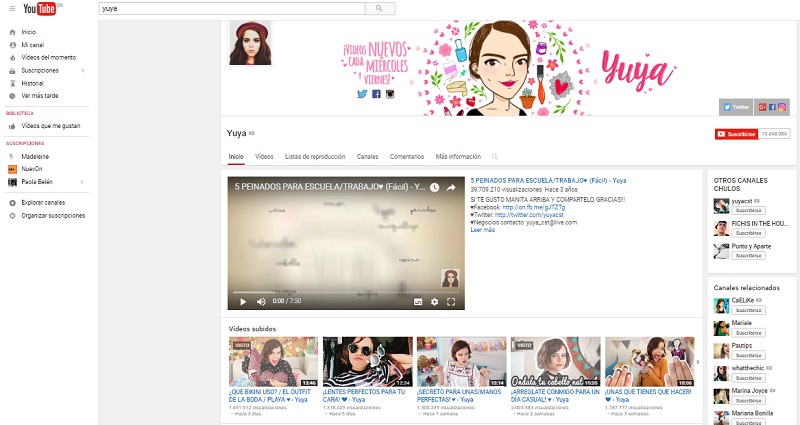This screenshot has height=425, width=800.
Task: Play the featured video
Action: [x=242, y=301]
